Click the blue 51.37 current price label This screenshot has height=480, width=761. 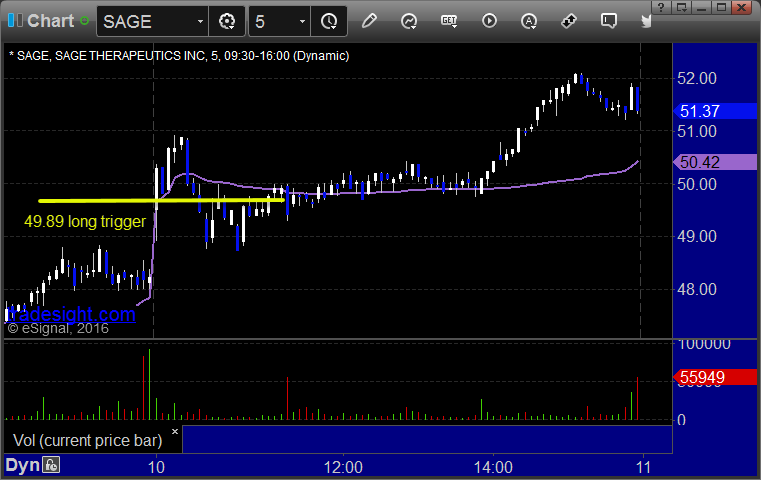[x=715, y=111]
